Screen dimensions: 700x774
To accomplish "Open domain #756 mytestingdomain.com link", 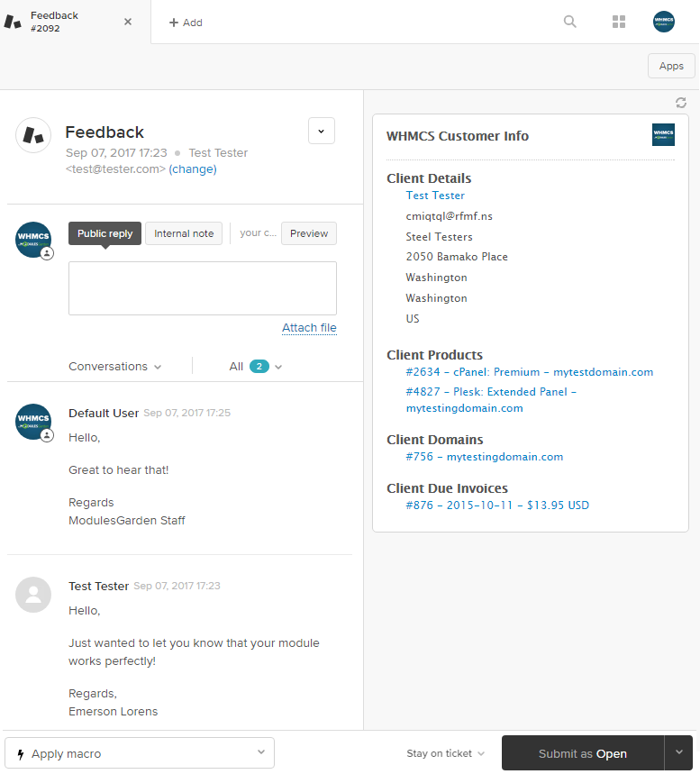I will click(x=485, y=457).
